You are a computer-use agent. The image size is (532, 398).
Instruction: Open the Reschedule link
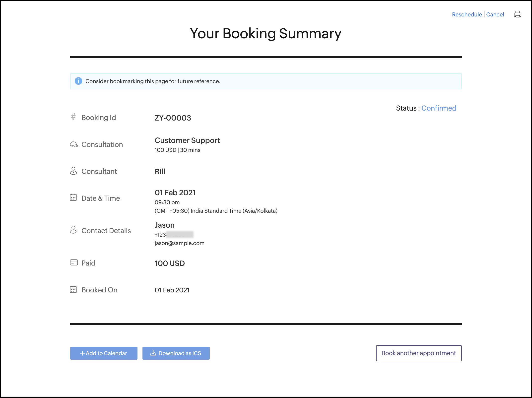tap(467, 14)
